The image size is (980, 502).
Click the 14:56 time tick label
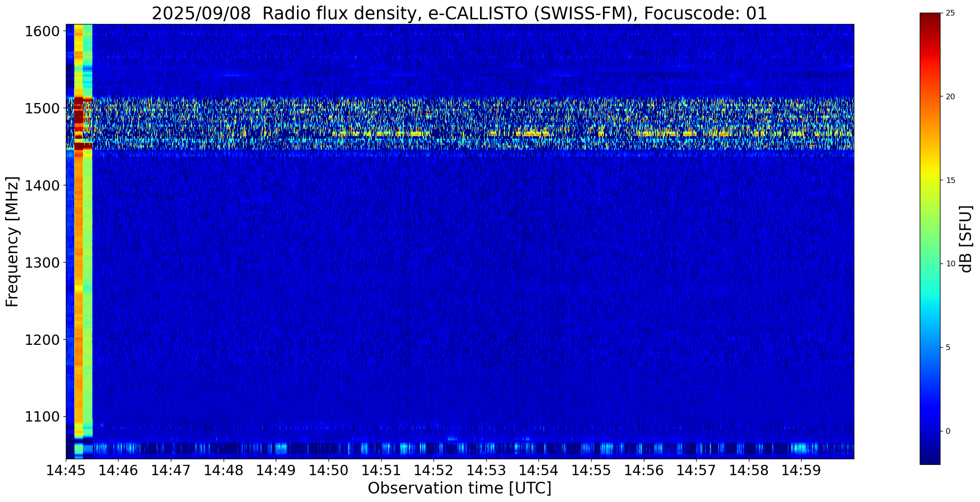(x=644, y=470)
